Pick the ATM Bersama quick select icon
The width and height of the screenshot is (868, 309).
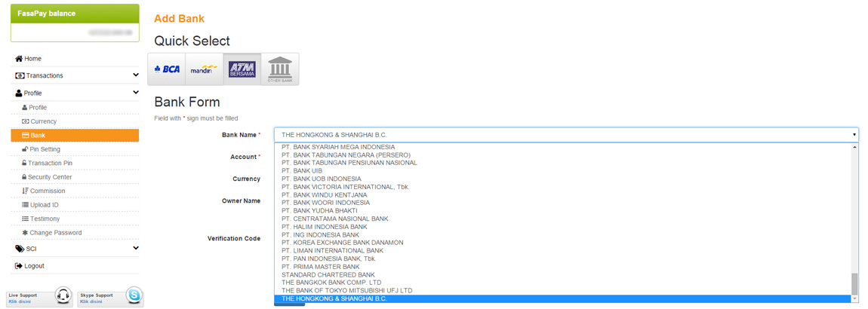click(242, 69)
